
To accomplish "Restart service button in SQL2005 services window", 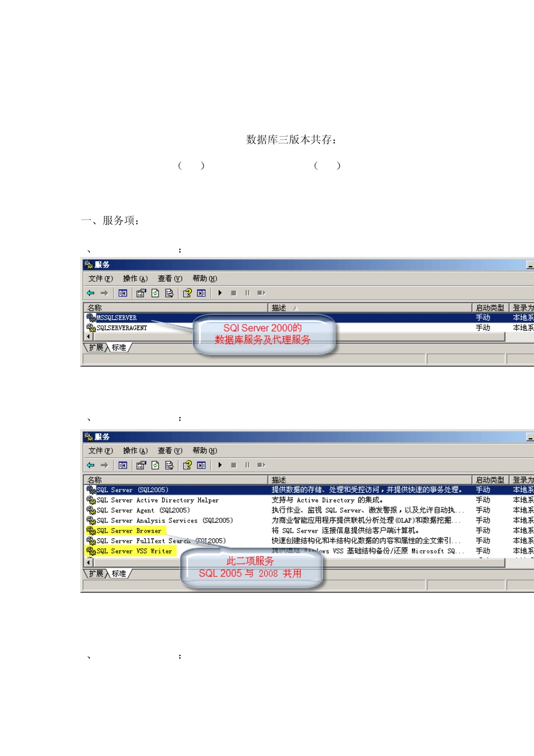I will 261,465.
